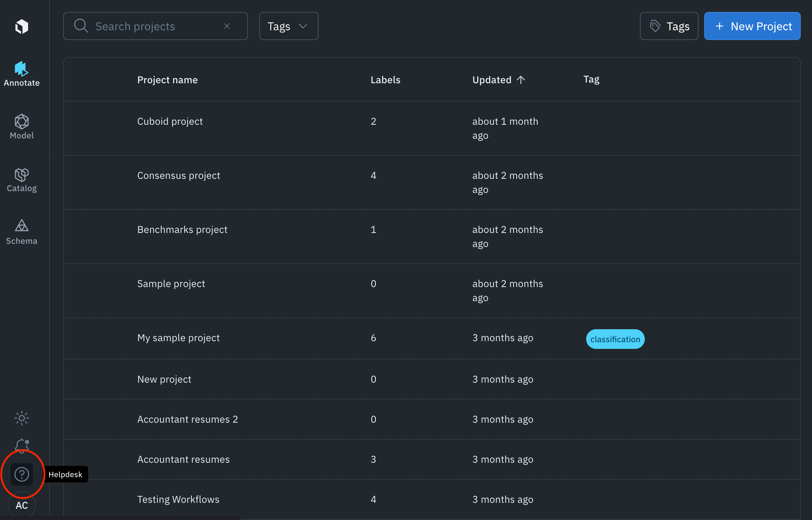Open the Annotate section
Viewport: 812px width, 520px height.
(x=22, y=74)
